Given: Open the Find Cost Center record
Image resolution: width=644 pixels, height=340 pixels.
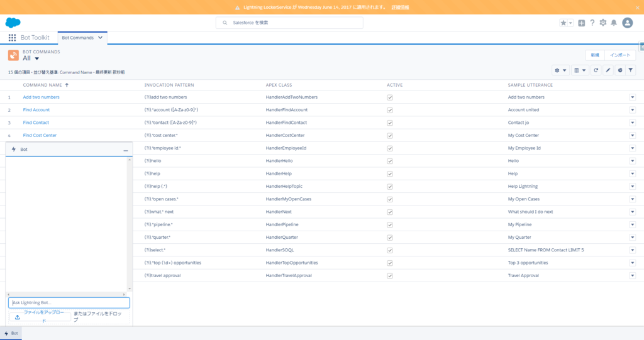Looking at the screenshot, I should (x=40, y=136).
